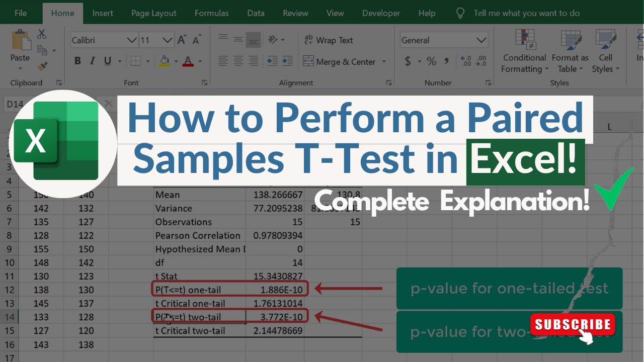Expand the Copy options arrow

tap(54, 51)
